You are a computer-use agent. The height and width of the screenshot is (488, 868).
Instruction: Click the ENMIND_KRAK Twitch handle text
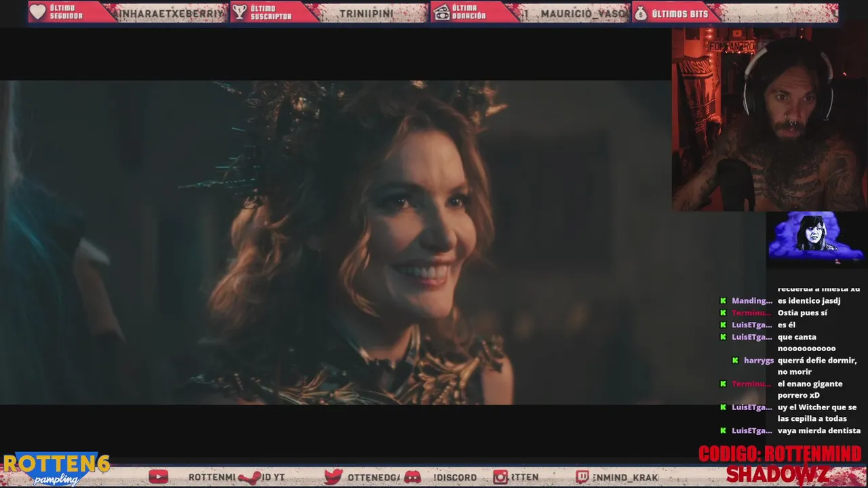pyautogui.click(x=625, y=477)
